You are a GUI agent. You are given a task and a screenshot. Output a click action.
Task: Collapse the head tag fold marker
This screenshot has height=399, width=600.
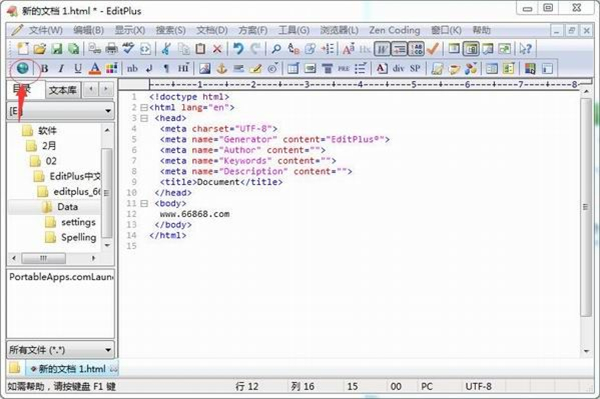click(x=144, y=118)
